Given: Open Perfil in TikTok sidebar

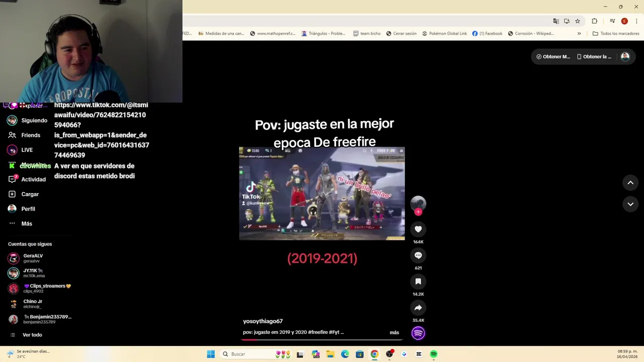Looking at the screenshot, I should pos(22,209).
